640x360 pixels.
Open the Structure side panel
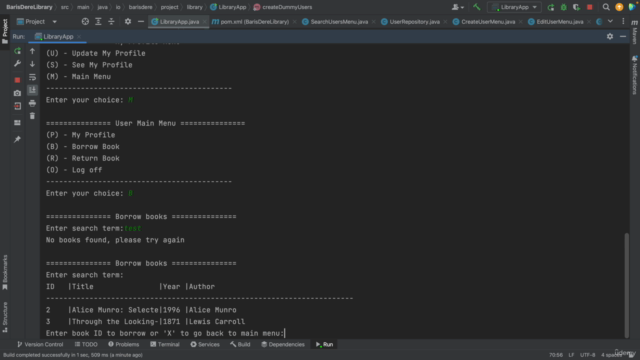[5, 317]
